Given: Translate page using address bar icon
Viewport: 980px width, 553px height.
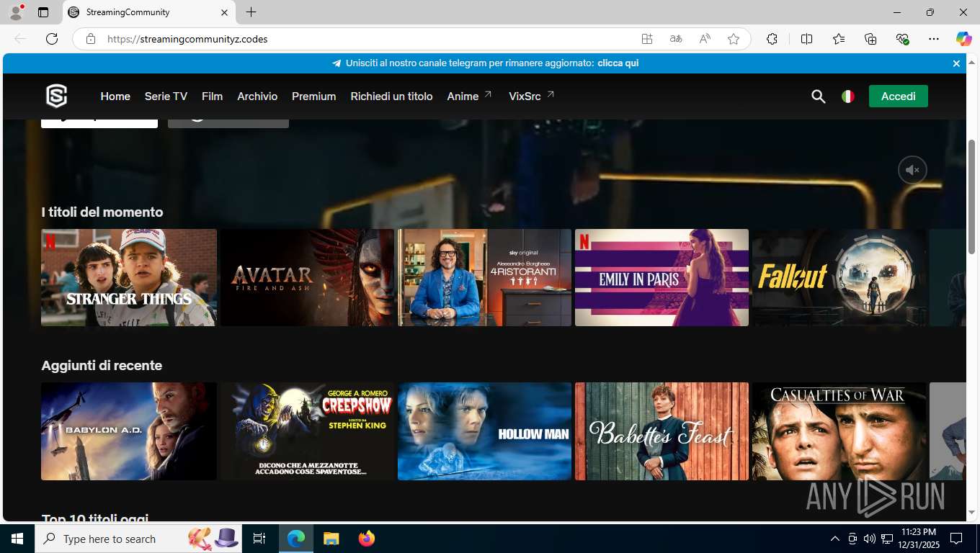Looking at the screenshot, I should (x=676, y=39).
